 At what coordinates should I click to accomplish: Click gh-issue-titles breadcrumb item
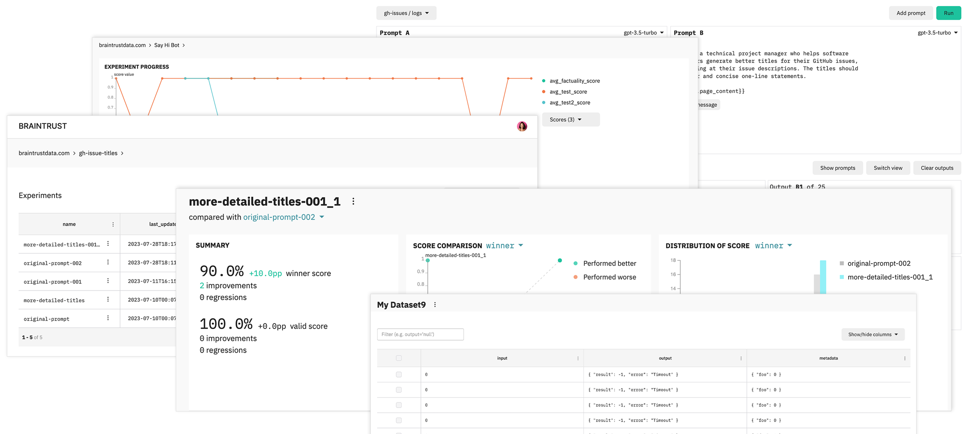coord(98,153)
